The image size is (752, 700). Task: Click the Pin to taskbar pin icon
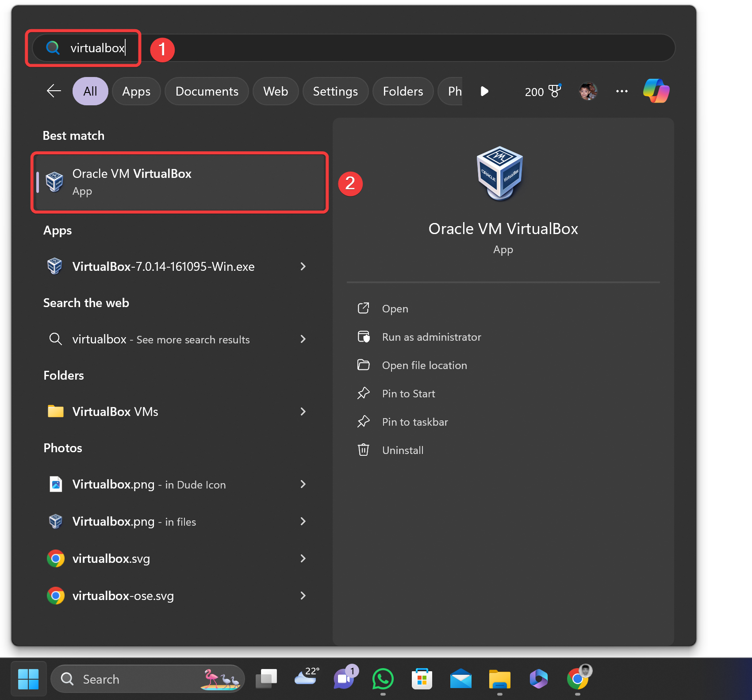tap(363, 422)
